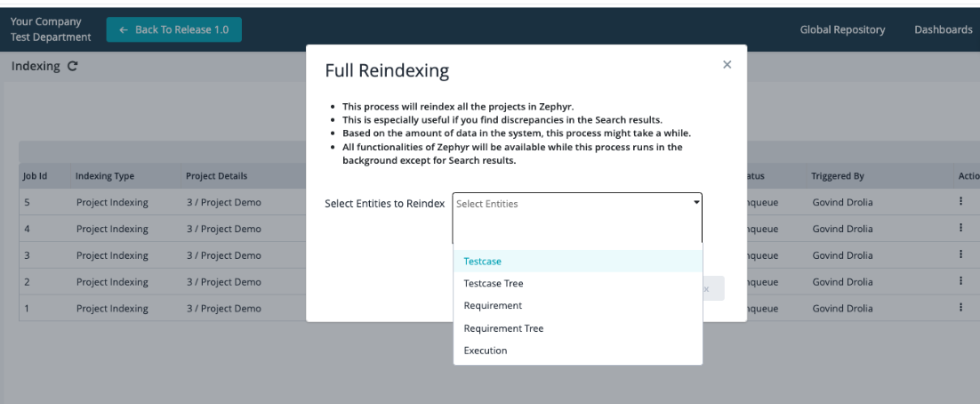Click the Select Entities dropdown arrow
This screenshot has width=980, height=404.
coord(696,203)
